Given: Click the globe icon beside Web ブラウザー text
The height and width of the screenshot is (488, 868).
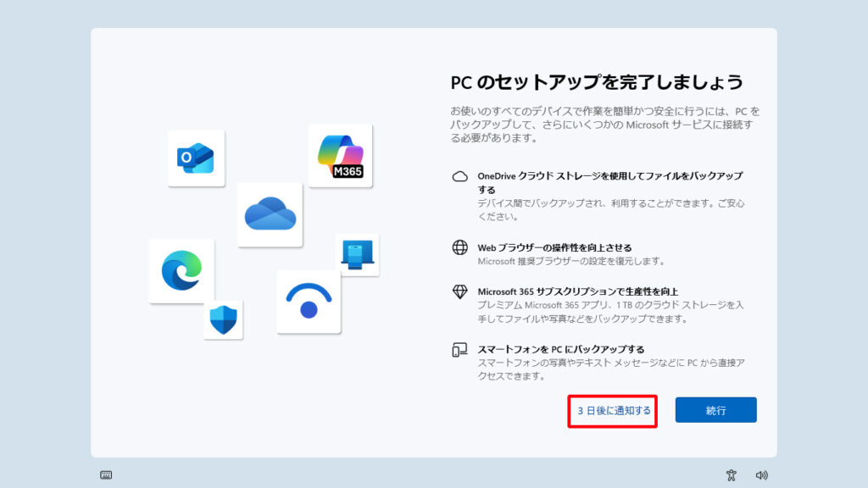Looking at the screenshot, I should (x=460, y=247).
